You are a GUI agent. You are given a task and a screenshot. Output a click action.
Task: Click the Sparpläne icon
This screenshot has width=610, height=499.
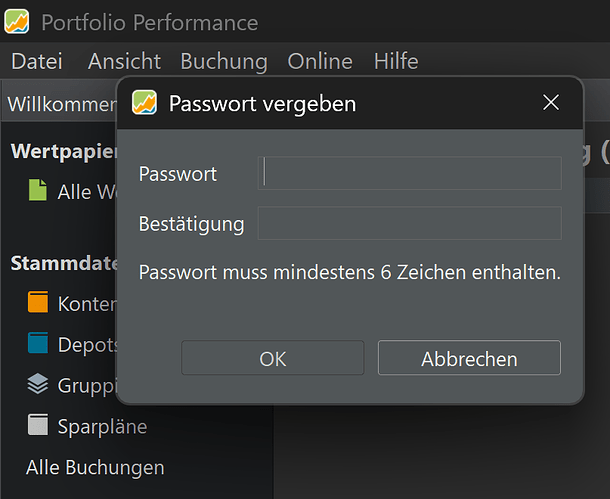[x=38, y=426]
